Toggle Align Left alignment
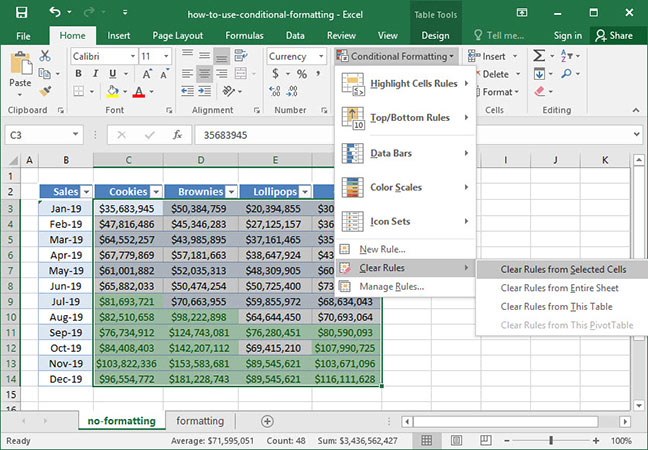 [x=188, y=74]
